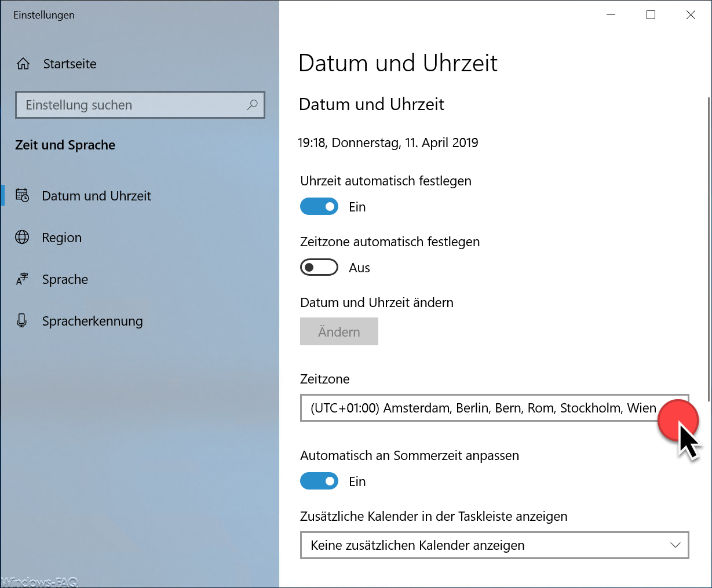Click the search magnifier icon
The height and width of the screenshot is (588, 712).
tap(252, 105)
